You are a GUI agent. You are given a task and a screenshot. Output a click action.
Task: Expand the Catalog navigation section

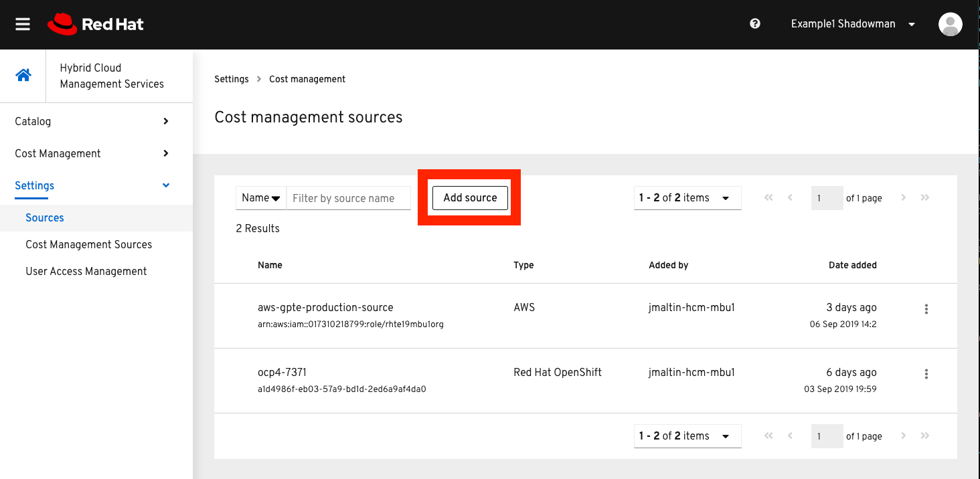pos(96,121)
